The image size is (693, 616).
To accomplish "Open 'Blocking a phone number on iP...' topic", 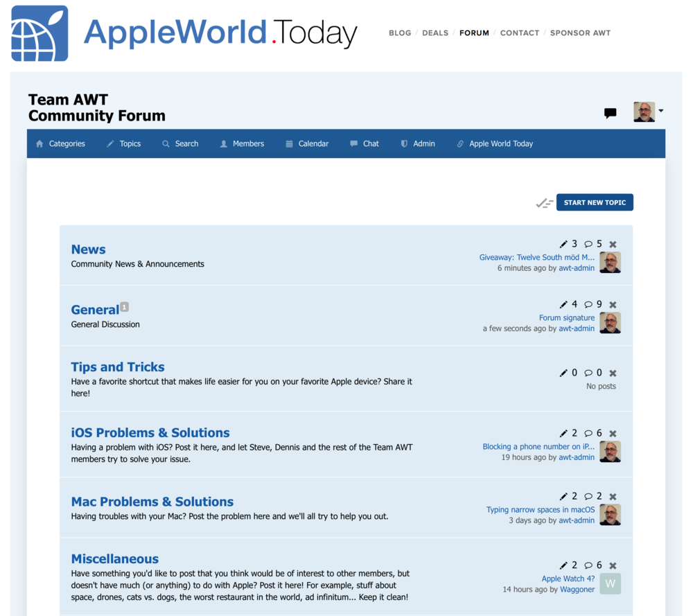I will (538, 447).
